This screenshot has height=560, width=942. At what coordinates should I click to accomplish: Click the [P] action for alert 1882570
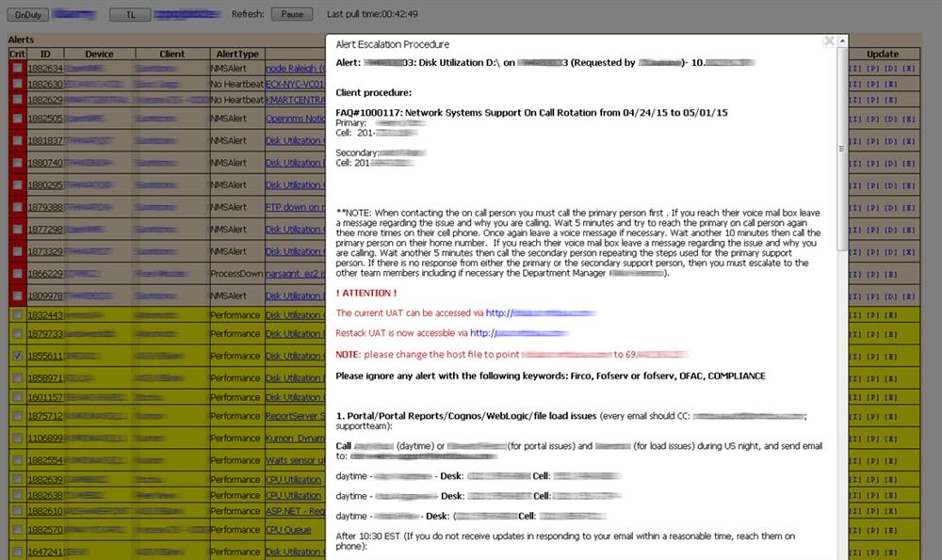(x=873, y=530)
